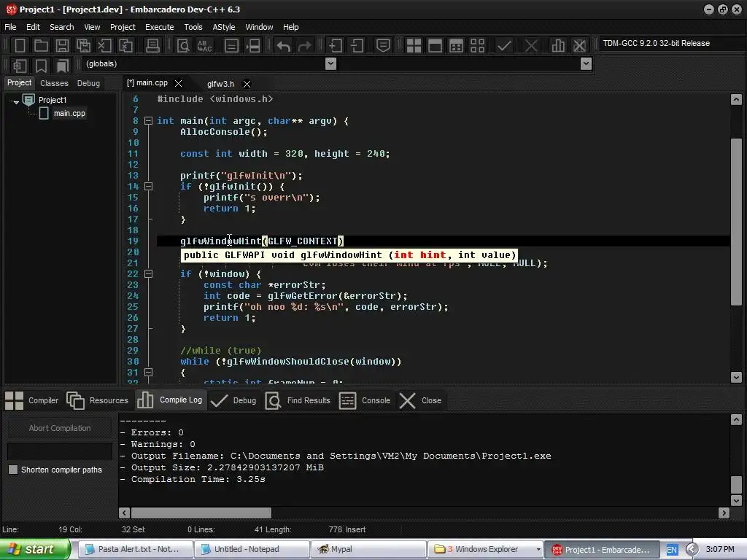Click the compile log horizontal scrollbar thumb
The width and height of the screenshot is (747, 560).
(201, 513)
